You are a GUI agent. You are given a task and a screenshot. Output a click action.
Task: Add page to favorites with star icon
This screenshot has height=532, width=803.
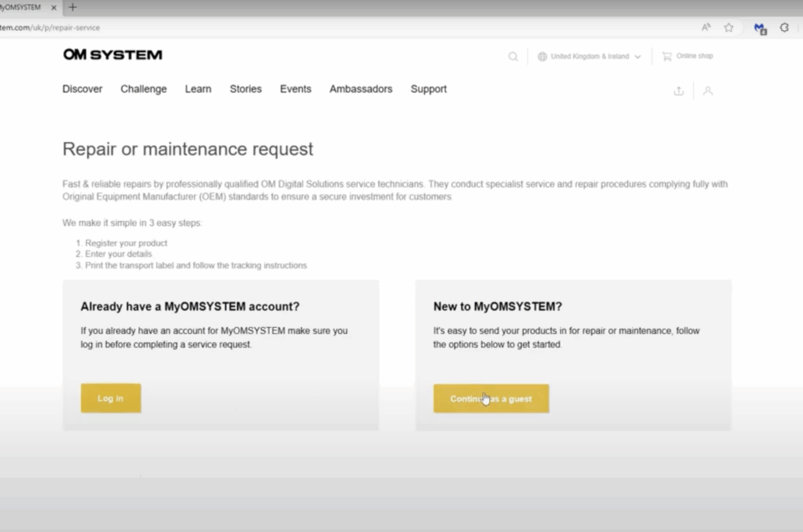coord(729,28)
